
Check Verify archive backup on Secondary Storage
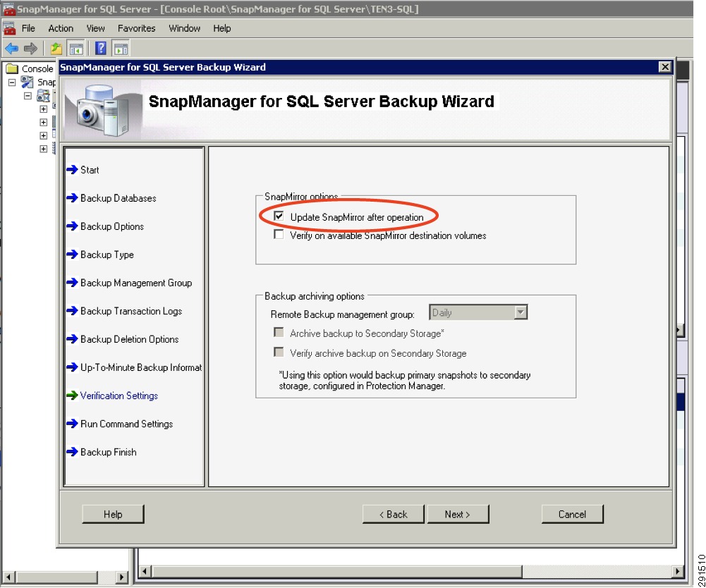pyautogui.click(x=279, y=353)
